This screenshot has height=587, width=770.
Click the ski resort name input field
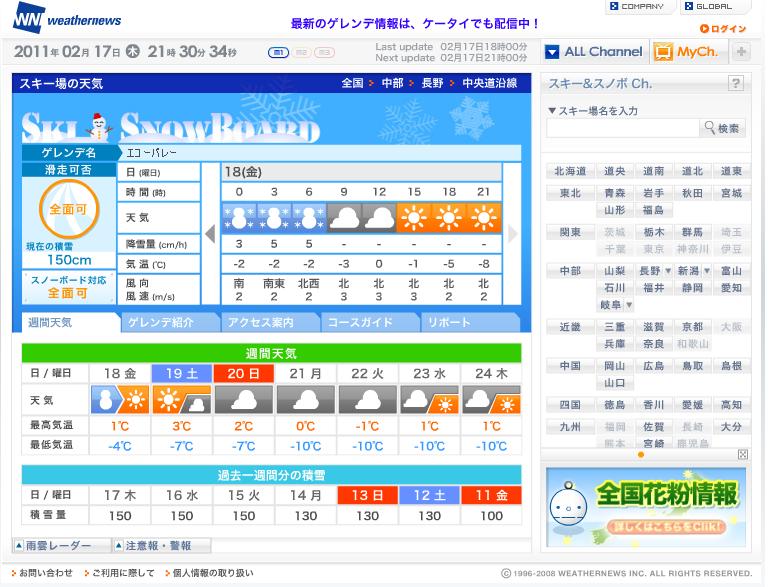point(623,128)
